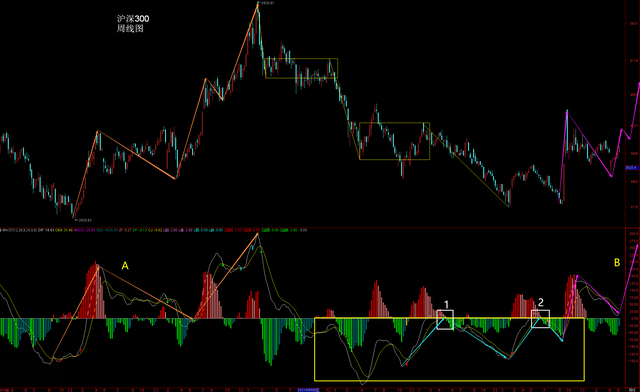
Task: Click the 周线图 label under the title
Action: [x=130, y=29]
